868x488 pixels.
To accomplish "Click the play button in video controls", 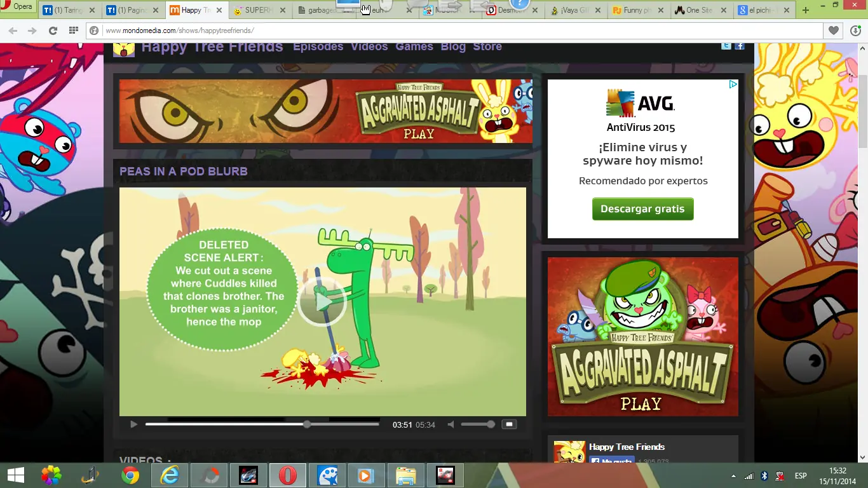I will [133, 424].
